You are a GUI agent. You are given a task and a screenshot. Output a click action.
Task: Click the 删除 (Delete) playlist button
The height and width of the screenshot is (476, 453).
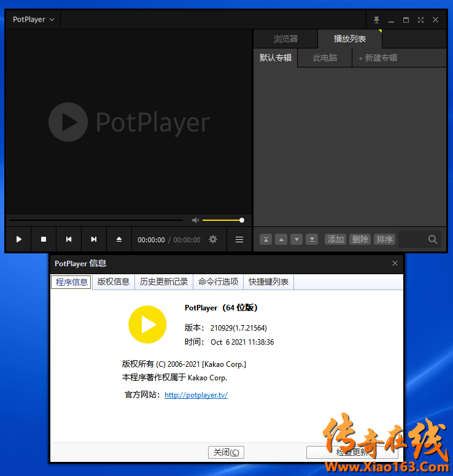(x=360, y=239)
